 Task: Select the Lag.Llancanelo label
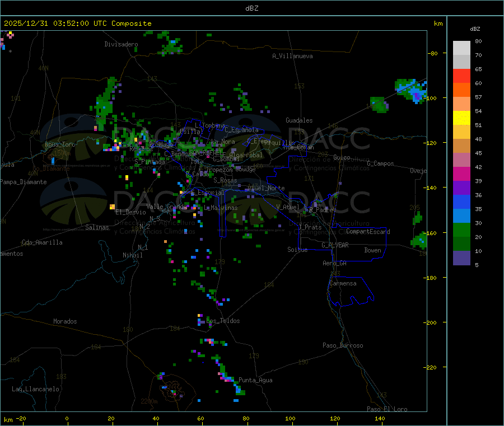pos(36,389)
